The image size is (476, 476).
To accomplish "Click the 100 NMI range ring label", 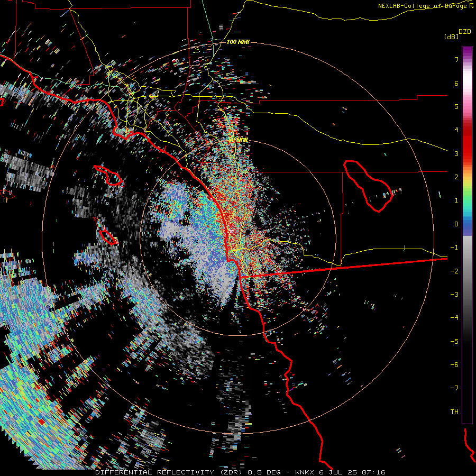I will [238, 42].
